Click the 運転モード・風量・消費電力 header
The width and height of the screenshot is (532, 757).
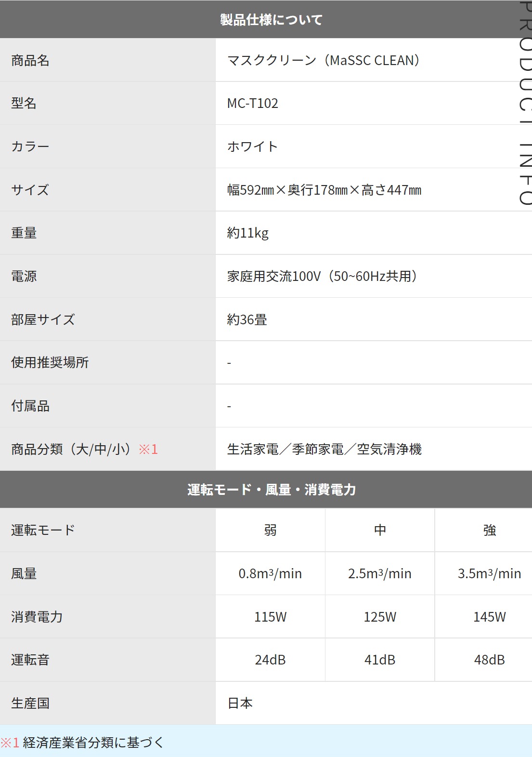272,490
